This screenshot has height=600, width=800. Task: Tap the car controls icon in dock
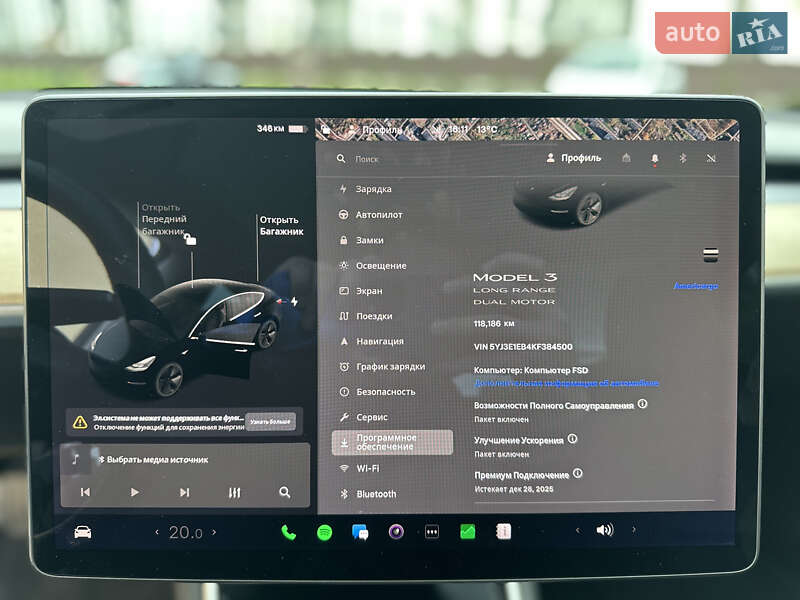pos(83,532)
